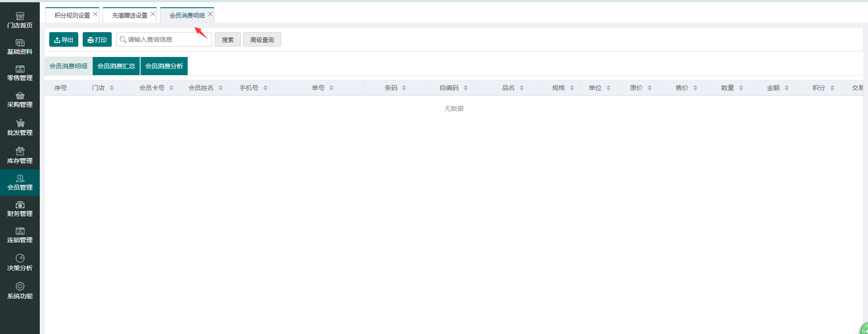Open 基础资料 sidebar module
This screenshot has width=868, height=334.
point(20,47)
